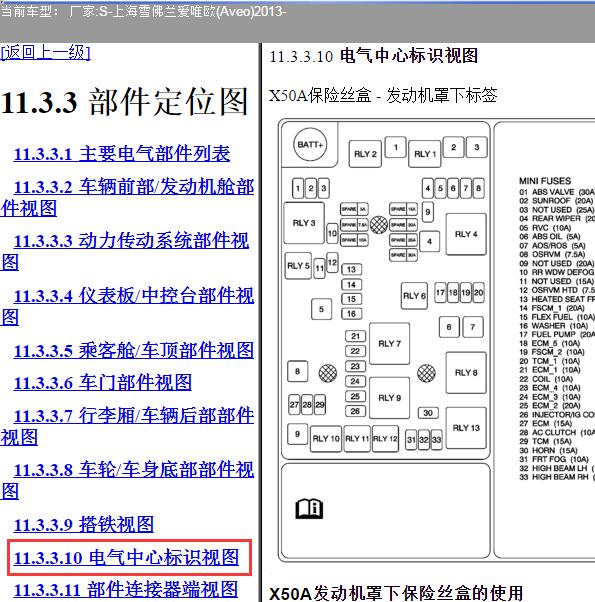
Task: Select relay RLY 10 in the fuse diagram
Action: (x=326, y=438)
